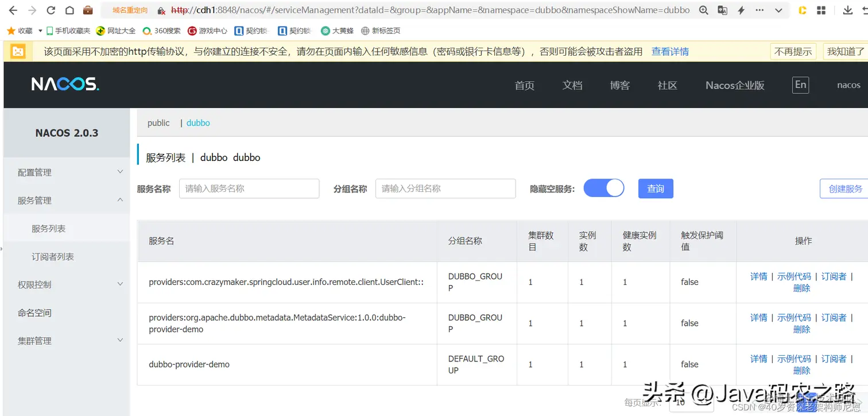Click the NACOS logo

click(x=65, y=84)
